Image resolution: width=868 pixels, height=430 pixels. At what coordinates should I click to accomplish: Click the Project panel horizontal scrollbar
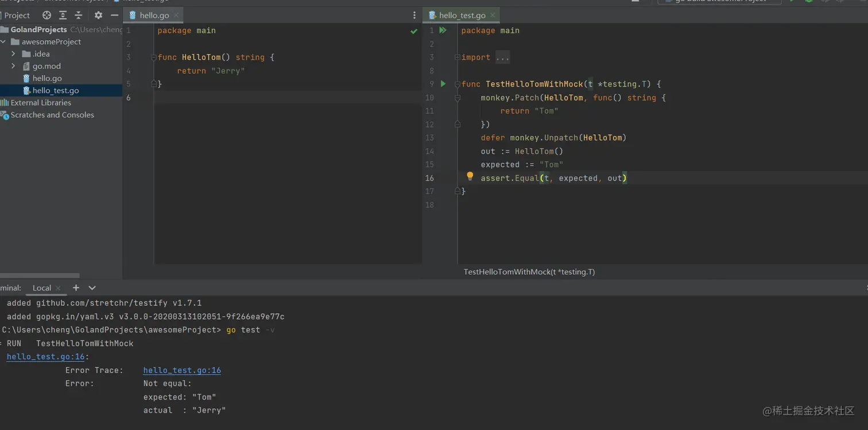point(40,276)
